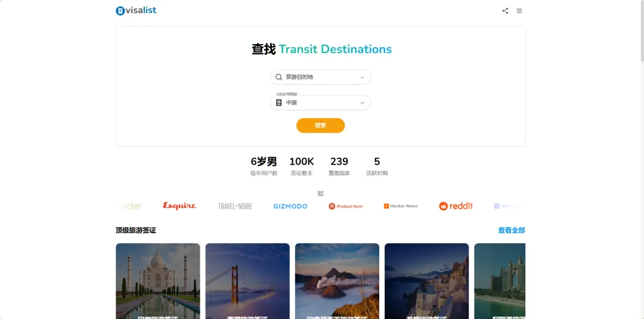Click the Gizmodo logo
The height and width of the screenshot is (319, 644).
290,206
